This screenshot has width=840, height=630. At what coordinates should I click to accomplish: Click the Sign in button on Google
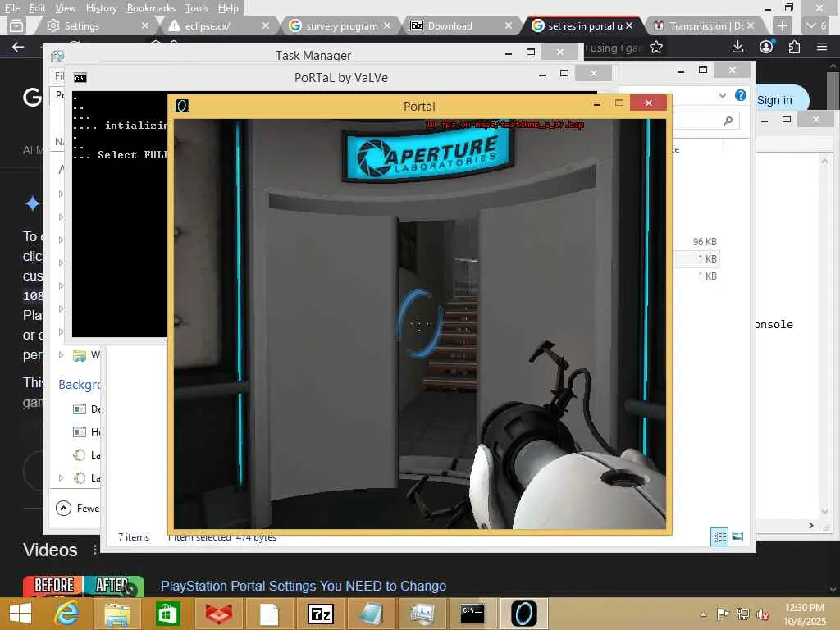774,100
